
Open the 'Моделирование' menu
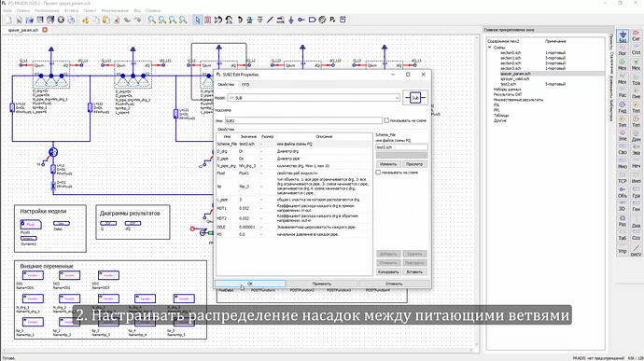pyautogui.click(x=115, y=10)
